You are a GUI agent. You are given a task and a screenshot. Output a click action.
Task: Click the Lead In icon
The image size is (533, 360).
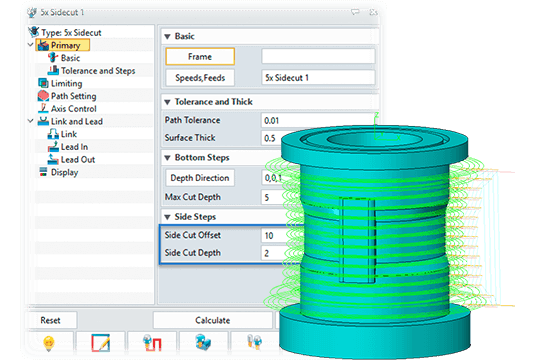(53, 147)
